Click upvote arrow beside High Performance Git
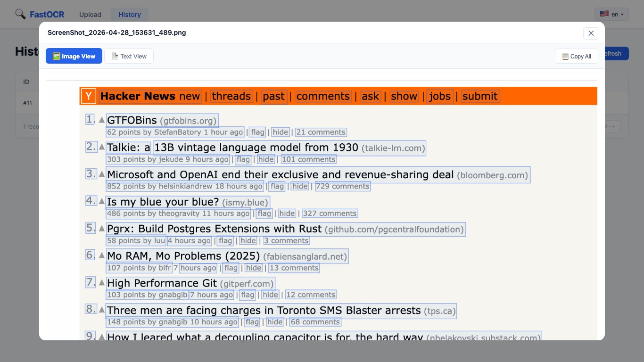Image resolution: width=644 pixels, height=362 pixels. point(101,283)
